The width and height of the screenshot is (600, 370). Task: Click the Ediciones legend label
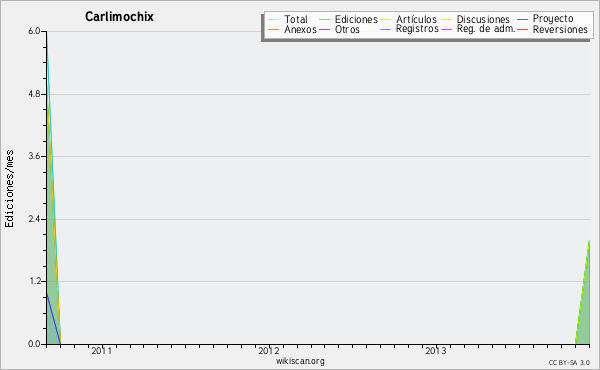click(x=356, y=19)
